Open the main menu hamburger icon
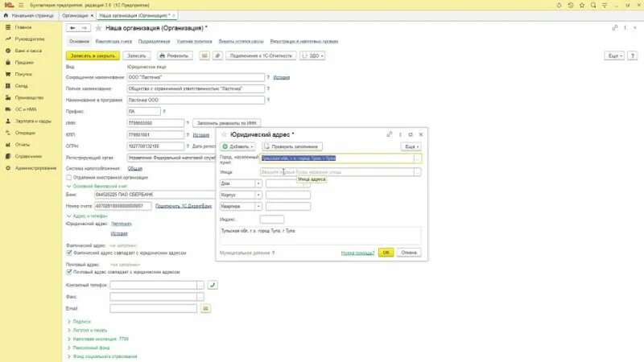 click(x=21, y=5)
